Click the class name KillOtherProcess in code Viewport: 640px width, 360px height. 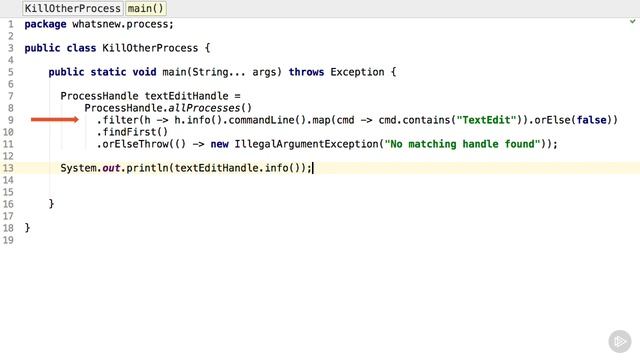pos(150,48)
